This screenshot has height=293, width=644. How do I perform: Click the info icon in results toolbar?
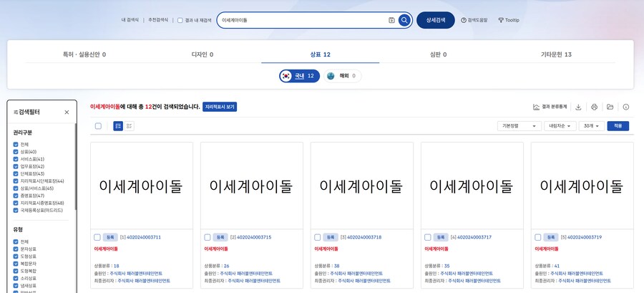[x=625, y=107]
